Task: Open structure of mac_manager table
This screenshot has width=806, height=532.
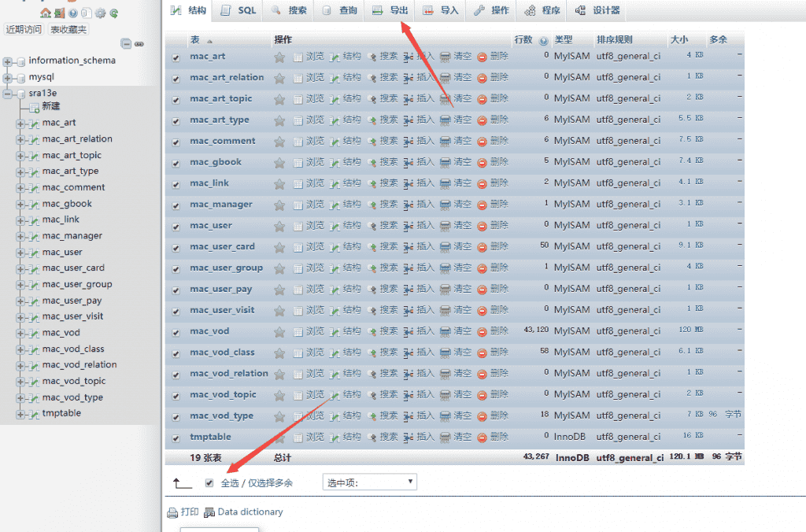Action: coord(350,204)
